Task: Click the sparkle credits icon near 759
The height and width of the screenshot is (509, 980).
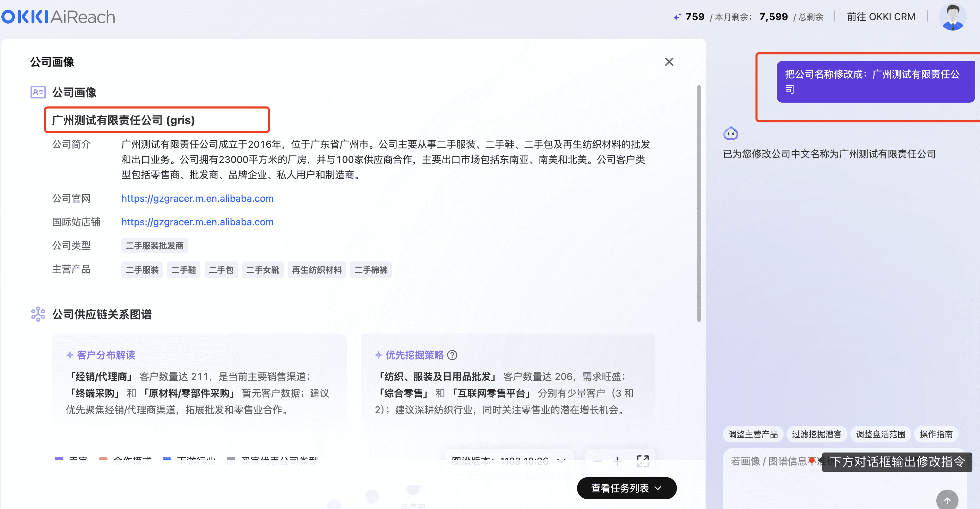Action: (x=677, y=17)
